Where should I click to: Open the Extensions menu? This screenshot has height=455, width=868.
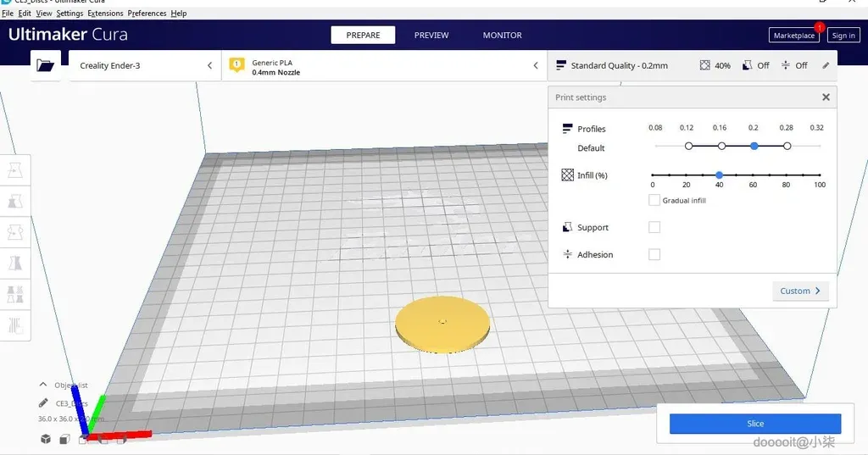[105, 14]
